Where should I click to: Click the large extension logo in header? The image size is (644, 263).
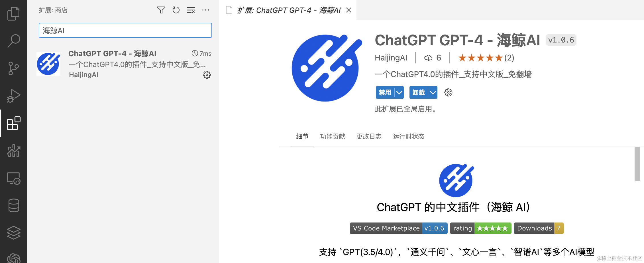coord(327,68)
